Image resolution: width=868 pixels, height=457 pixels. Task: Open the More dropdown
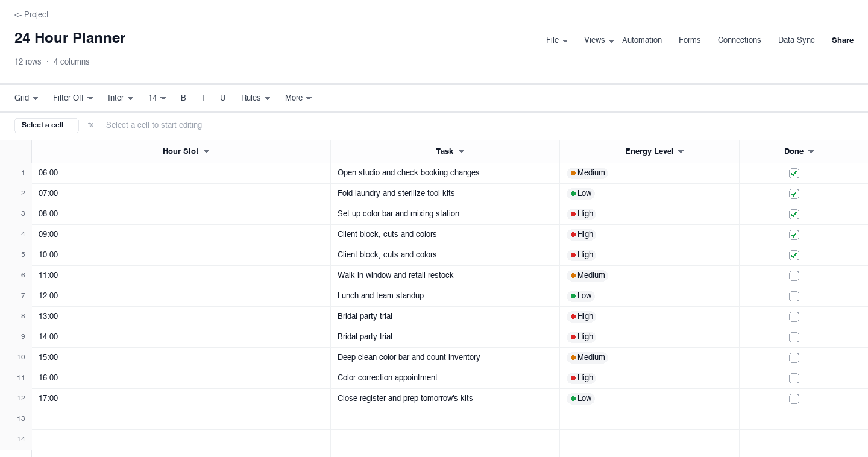(298, 98)
